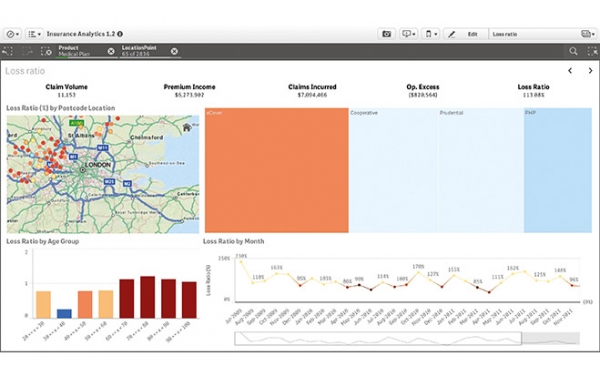Select the Cooperative treemap block
Image resolution: width=600 pixels, height=376 pixels.
coord(393,170)
